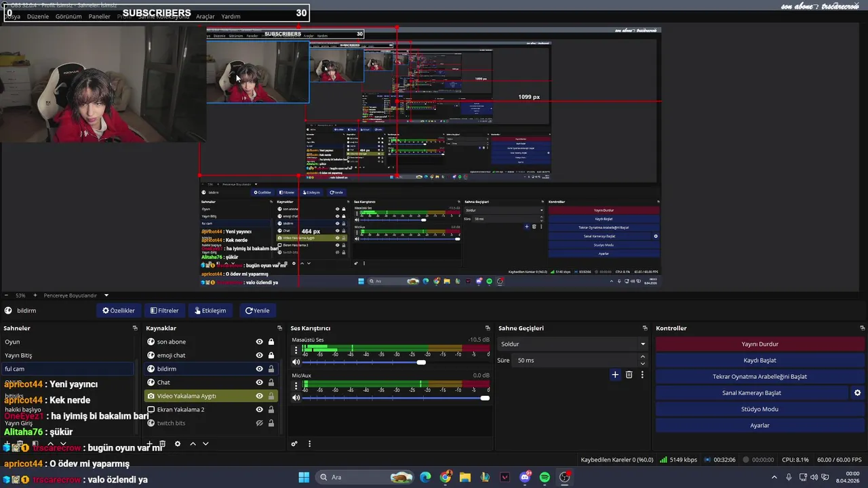Undock the Kontroller panel
868x488 pixels.
coord(861,328)
